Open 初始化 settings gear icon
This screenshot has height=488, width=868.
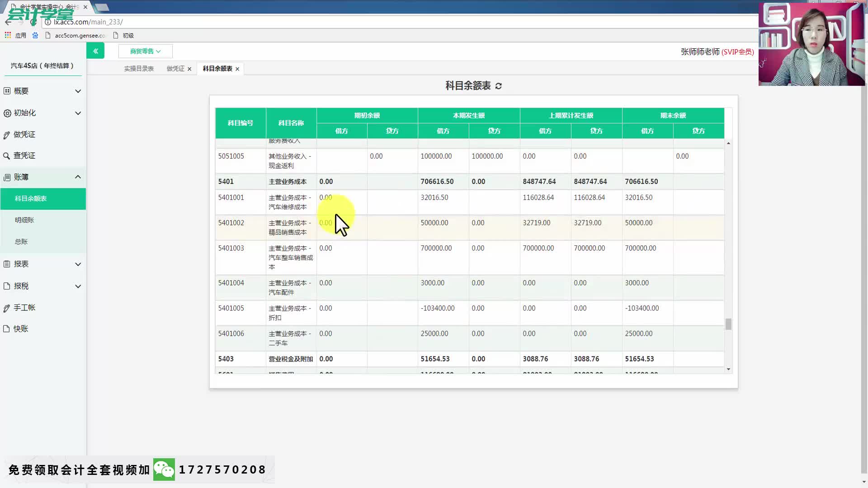tap(7, 113)
